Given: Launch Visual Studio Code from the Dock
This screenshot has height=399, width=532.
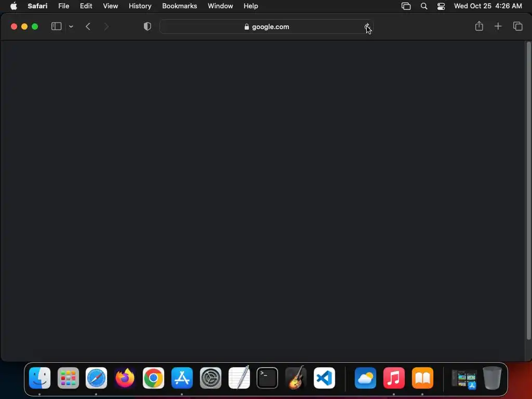Looking at the screenshot, I should (x=324, y=378).
